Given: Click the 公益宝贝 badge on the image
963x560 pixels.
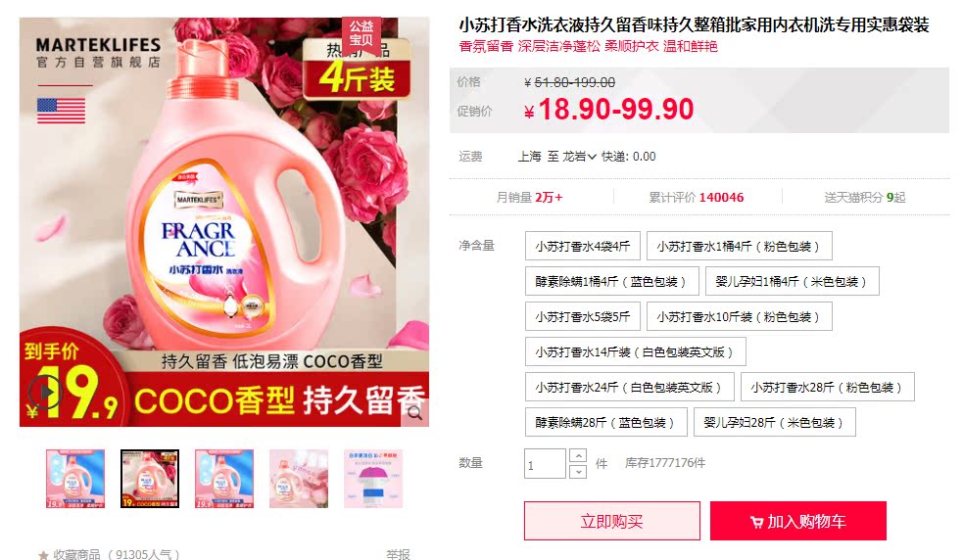Looking at the screenshot, I should tap(361, 33).
